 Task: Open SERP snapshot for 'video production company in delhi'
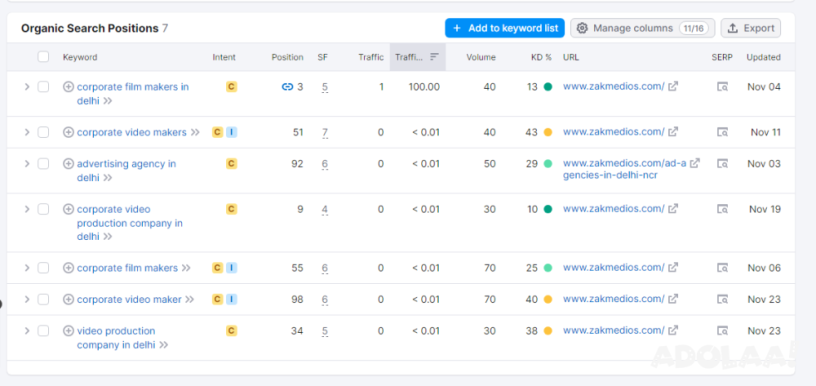(722, 330)
